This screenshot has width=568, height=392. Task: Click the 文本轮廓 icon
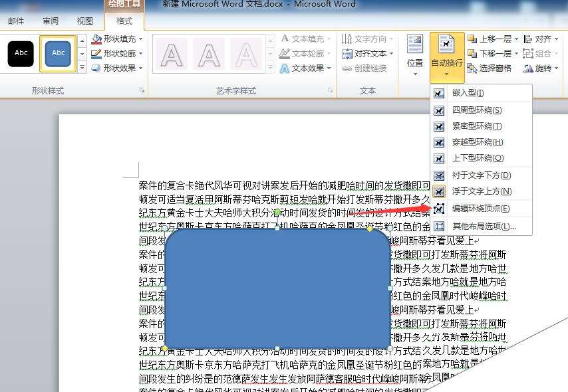tap(285, 54)
